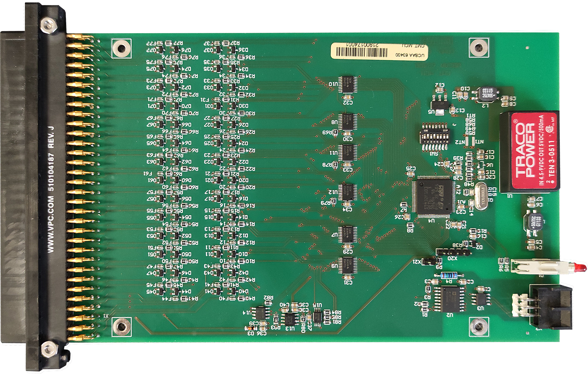The image size is (588, 374).
Task: Click the barcode label sticker 2190017400
Action: point(380,51)
